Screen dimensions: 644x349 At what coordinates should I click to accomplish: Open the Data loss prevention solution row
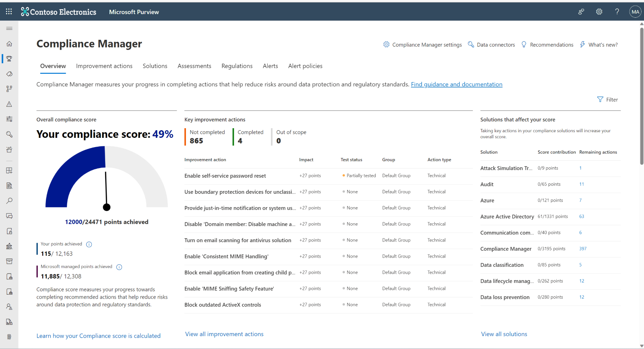[x=550, y=297]
